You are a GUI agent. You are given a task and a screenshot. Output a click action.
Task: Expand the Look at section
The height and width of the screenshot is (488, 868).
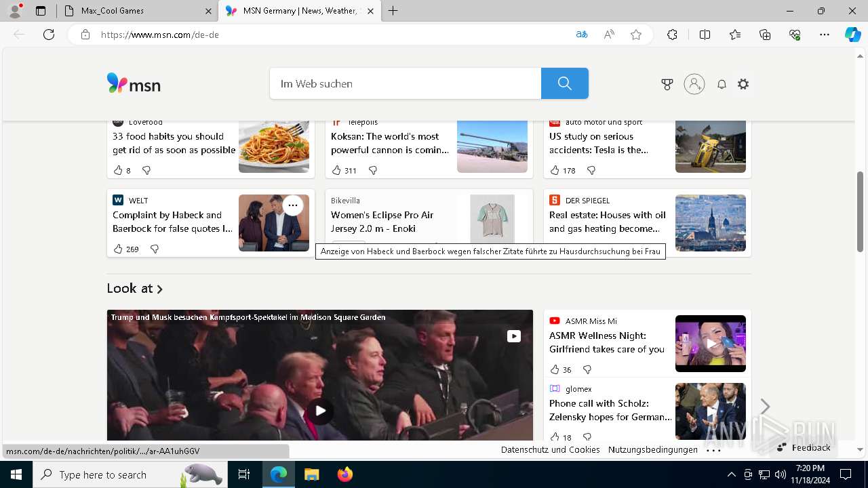(x=135, y=288)
